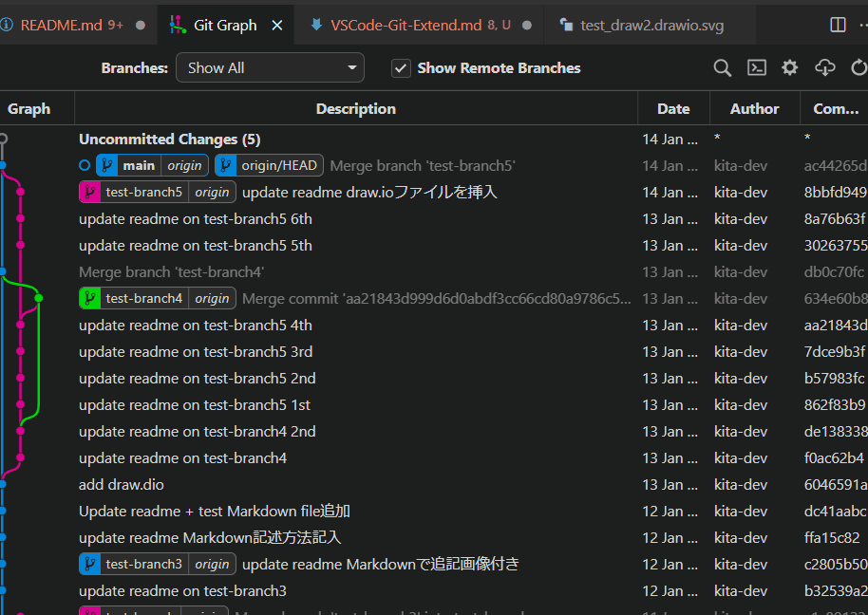Toggle the Show Remote Branches checkbox
The height and width of the screenshot is (615, 868).
[401, 67]
